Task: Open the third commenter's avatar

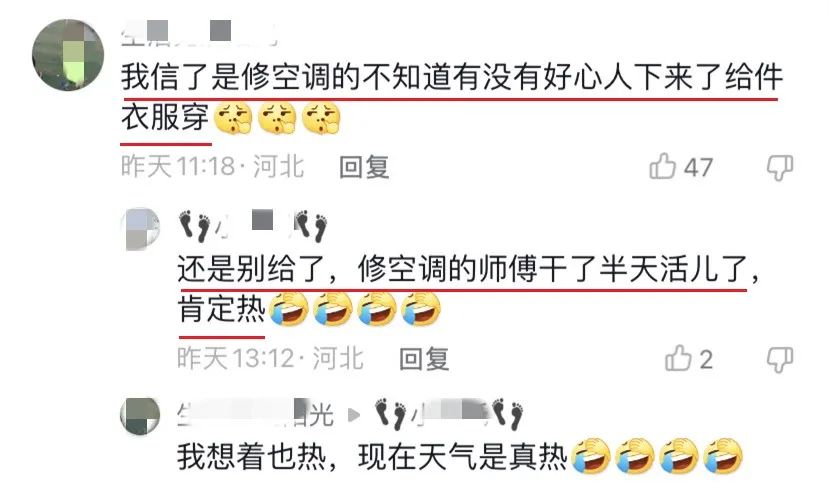Action: (140, 416)
